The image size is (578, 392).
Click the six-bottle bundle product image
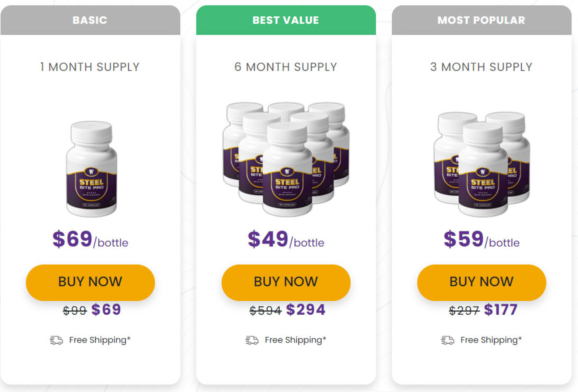click(x=286, y=159)
